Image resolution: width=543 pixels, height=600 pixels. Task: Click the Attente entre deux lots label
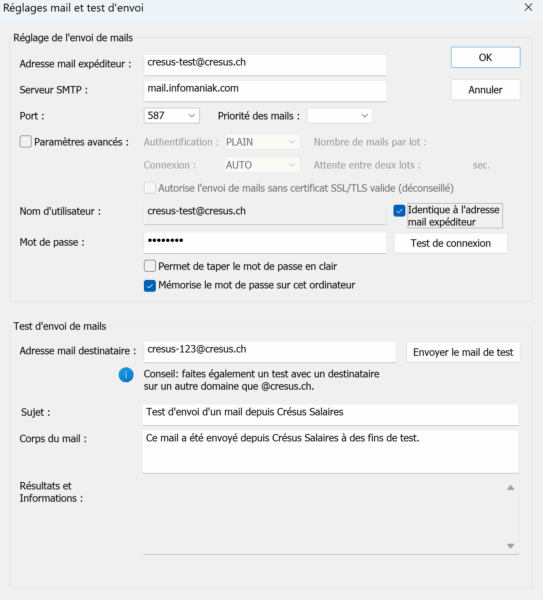coord(367,165)
